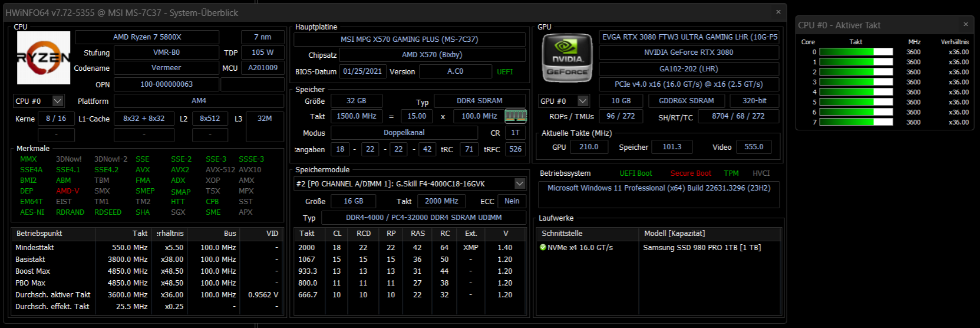Click the Core 3 clock bar

[856, 82]
